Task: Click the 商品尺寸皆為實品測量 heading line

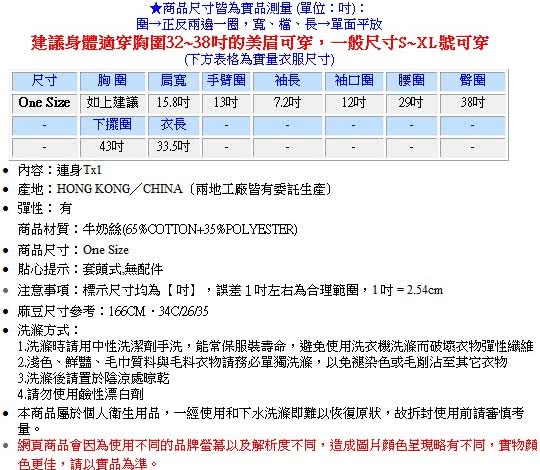Action: point(257,8)
